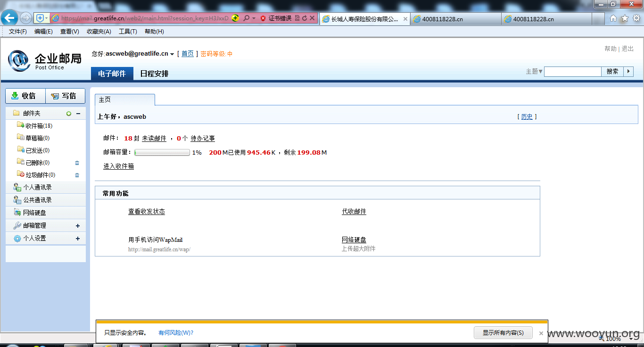Click the 收信 receive mail button
Image resolution: width=644 pixels, height=347 pixels.
click(x=25, y=96)
